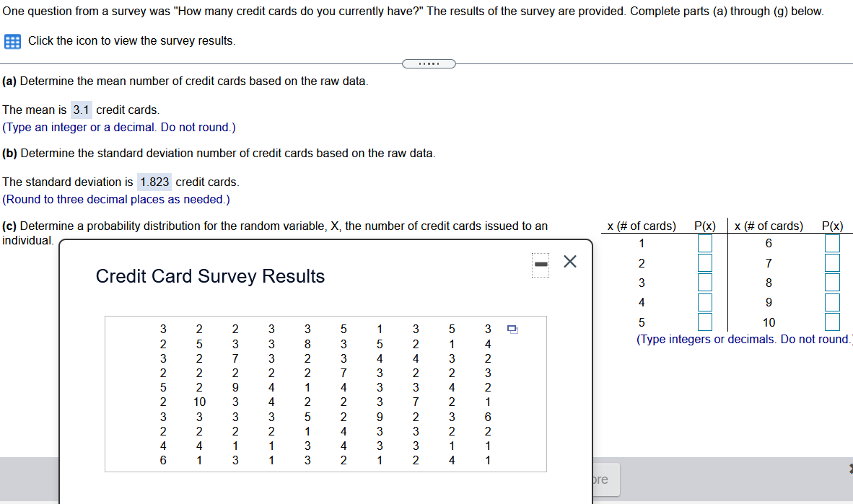Click the P(x) input box for x equals 2
853x504 pixels.
pos(704,262)
